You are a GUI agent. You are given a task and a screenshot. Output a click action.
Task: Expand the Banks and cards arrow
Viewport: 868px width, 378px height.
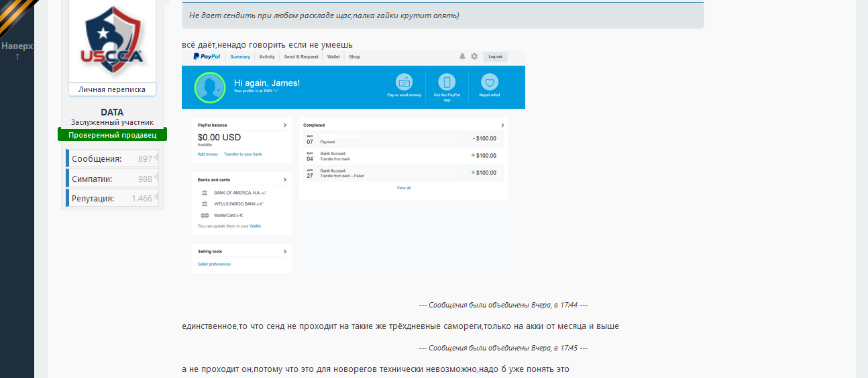284,180
